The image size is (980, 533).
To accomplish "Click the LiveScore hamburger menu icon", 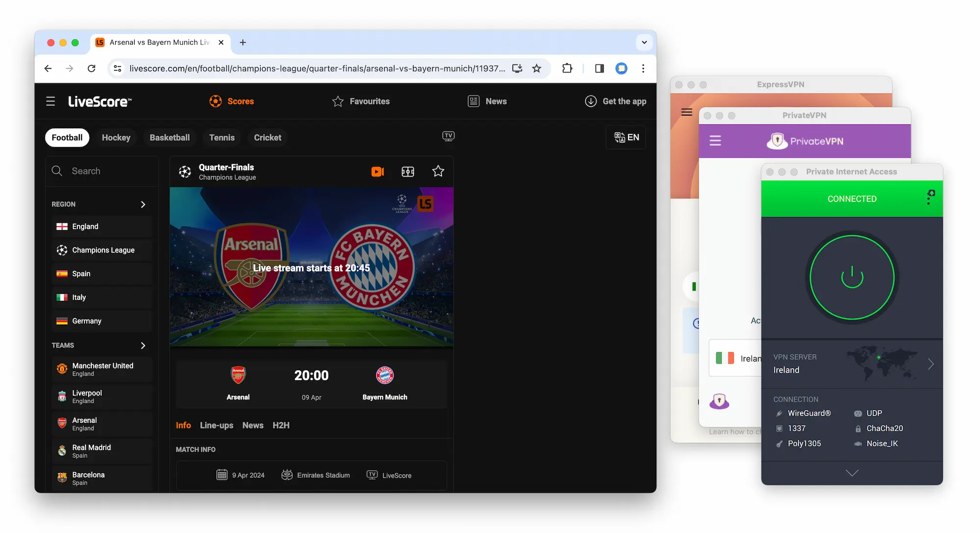I will (x=51, y=101).
